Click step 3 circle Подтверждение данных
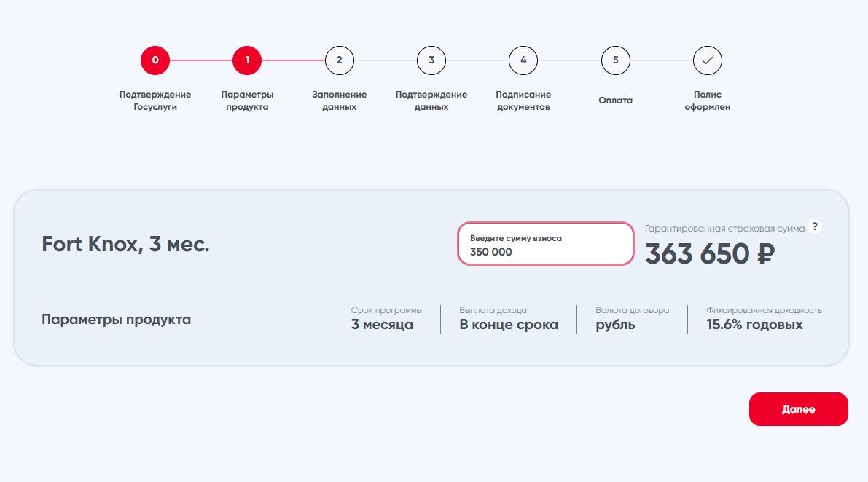868x482 pixels. click(x=431, y=60)
